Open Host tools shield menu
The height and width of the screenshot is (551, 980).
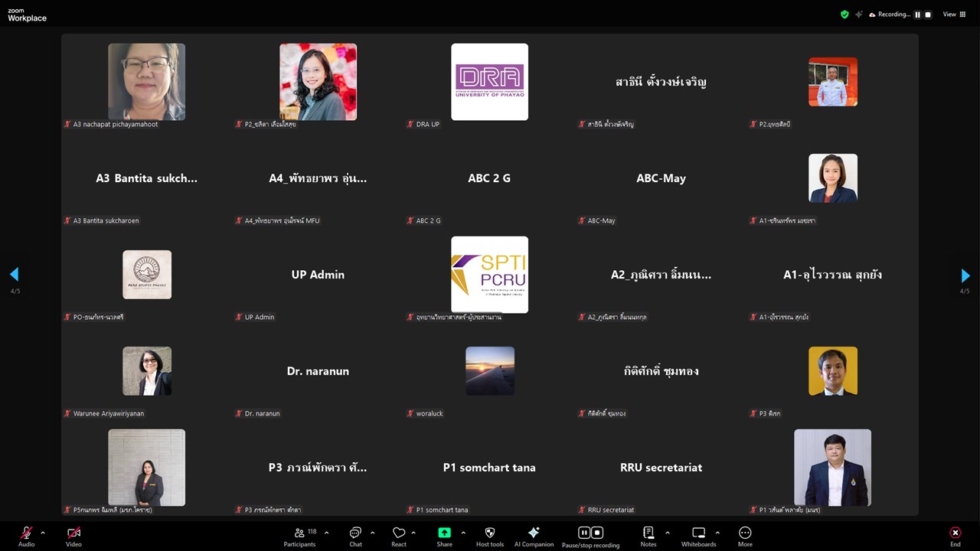[x=490, y=536]
